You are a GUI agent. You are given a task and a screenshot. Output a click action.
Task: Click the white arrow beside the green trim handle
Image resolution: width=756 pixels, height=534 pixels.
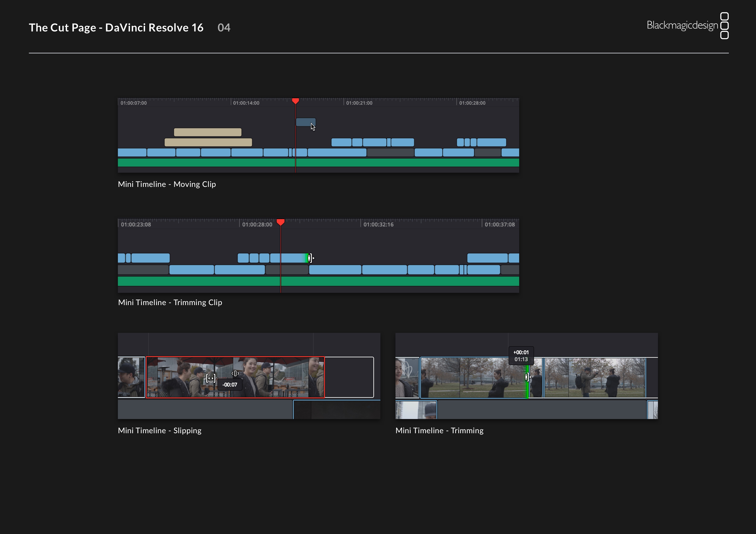pyautogui.click(x=530, y=377)
